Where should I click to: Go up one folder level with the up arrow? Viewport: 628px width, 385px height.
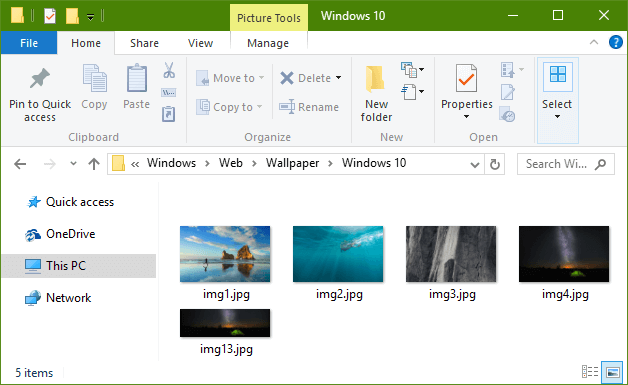point(94,164)
